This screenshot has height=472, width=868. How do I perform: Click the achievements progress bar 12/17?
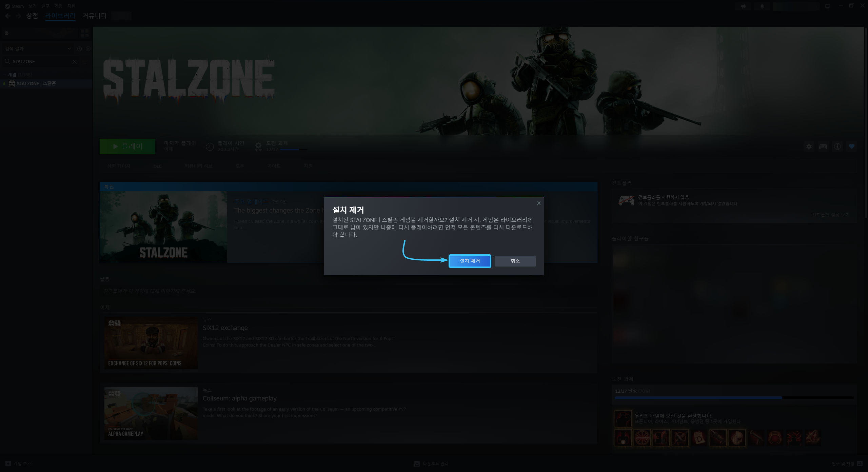coord(294,150)
